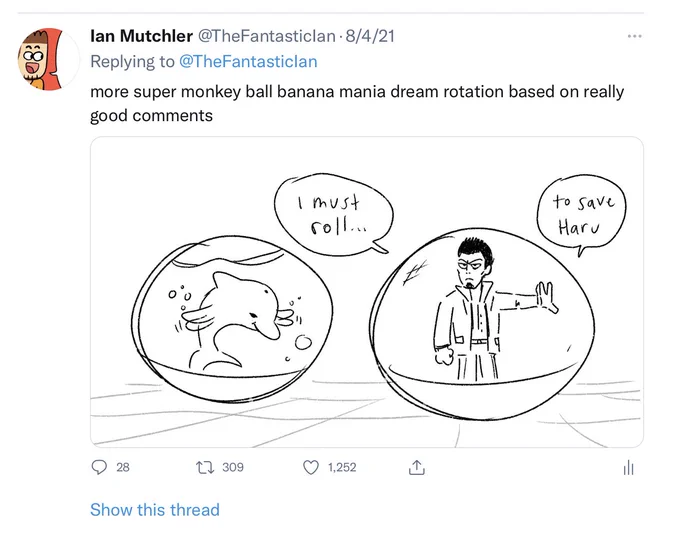
Task: Click the tweet text about super monkey ball
Action: click(357, 104)
